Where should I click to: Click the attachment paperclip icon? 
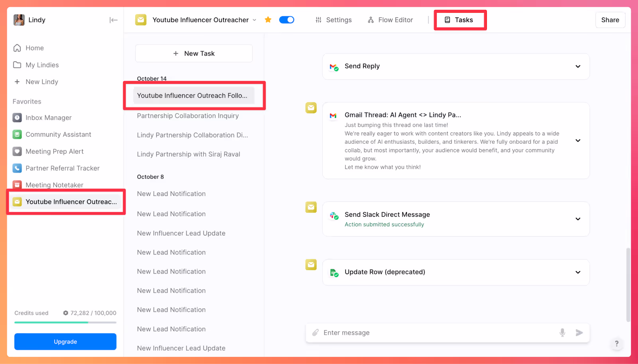(315, 333)
